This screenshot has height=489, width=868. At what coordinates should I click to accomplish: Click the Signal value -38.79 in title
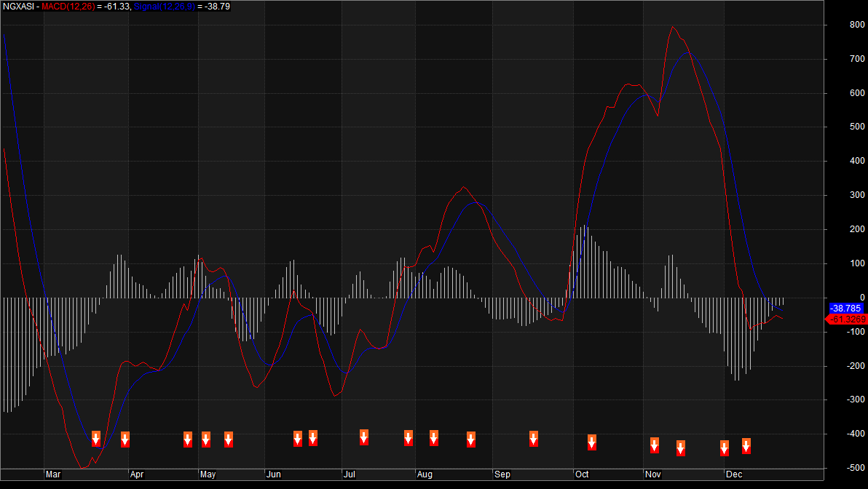[x=217, y=7]
